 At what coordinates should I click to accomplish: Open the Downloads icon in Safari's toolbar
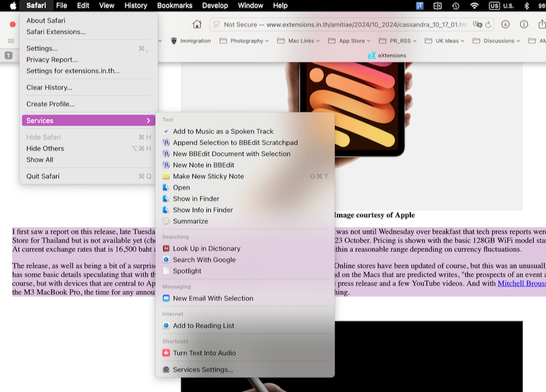click(x=505, y=24)
